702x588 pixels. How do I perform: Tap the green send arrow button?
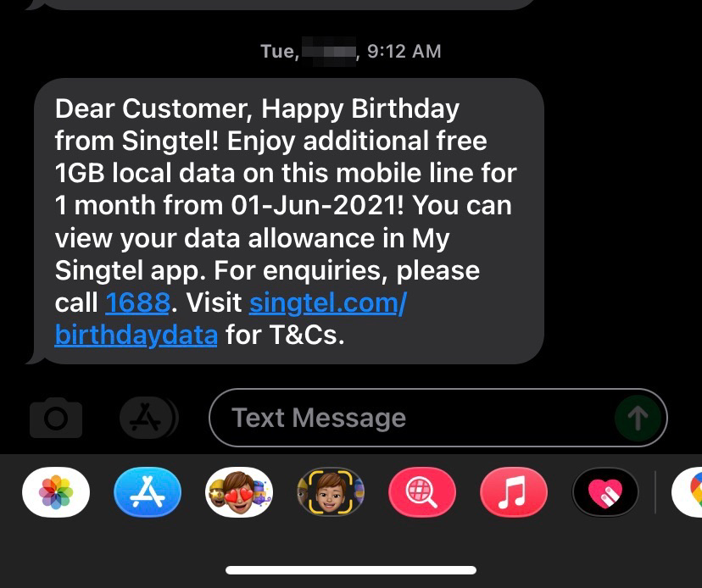638,418
